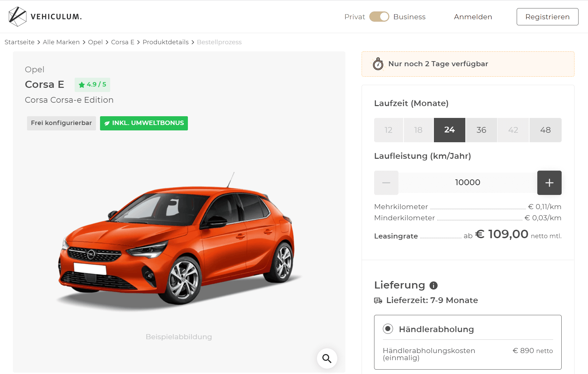Open the image zoom magnifier icon

click(x=327, y=358)
